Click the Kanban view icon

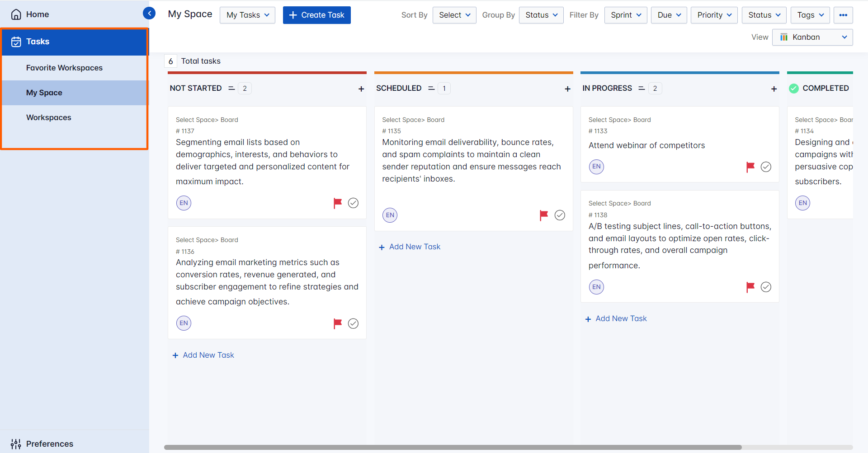(784, 37)
